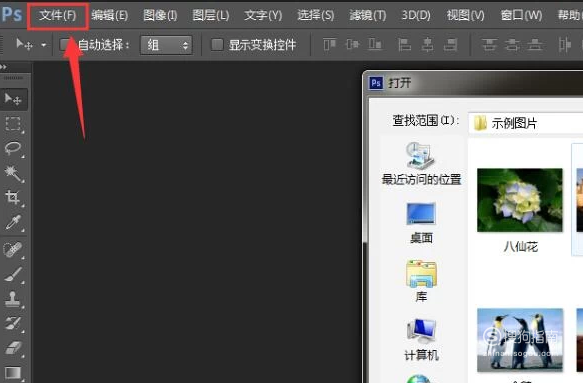Select the Eraser tool
The width and height of the screenshot is (583, 383).
point(13,348)
